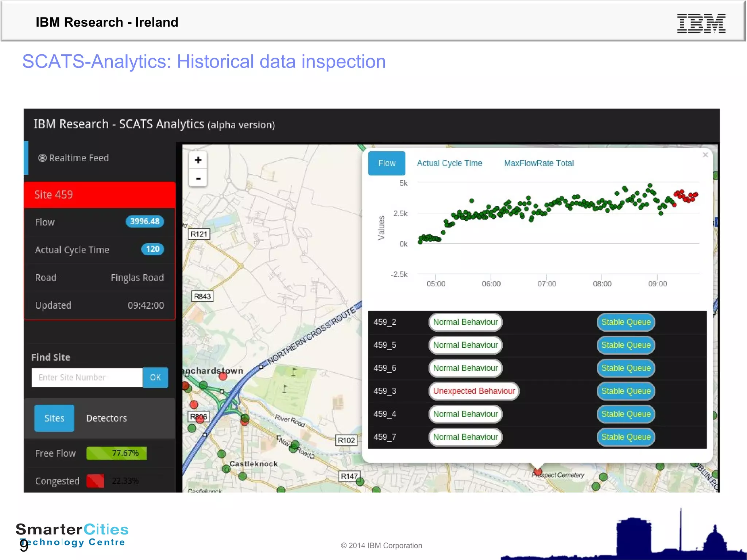
Task: Click the R102 road label on map
Action: [x=346, y=440]
